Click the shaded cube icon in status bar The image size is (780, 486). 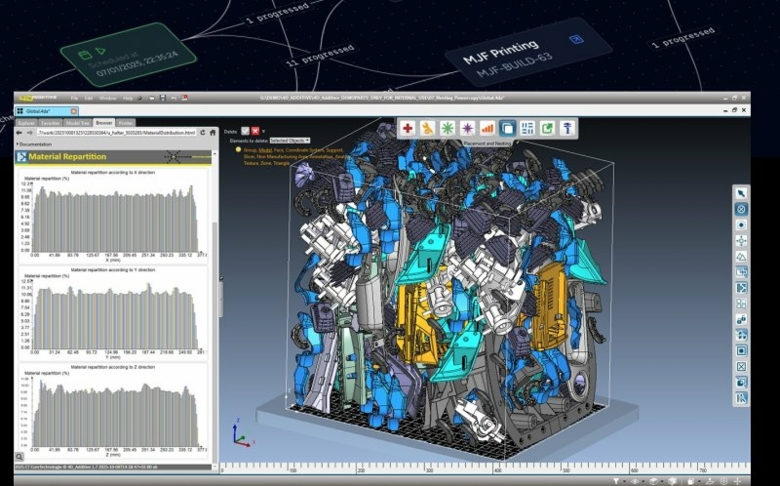673,481
